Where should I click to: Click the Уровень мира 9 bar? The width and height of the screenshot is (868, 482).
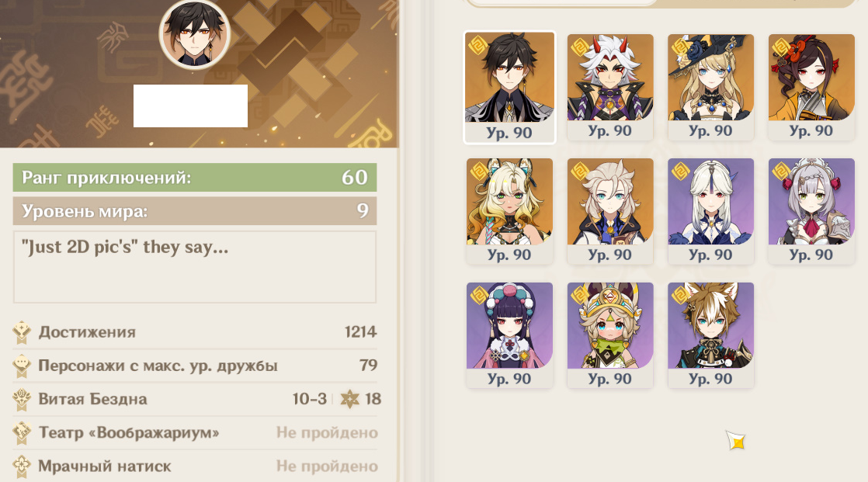(194, 211)
